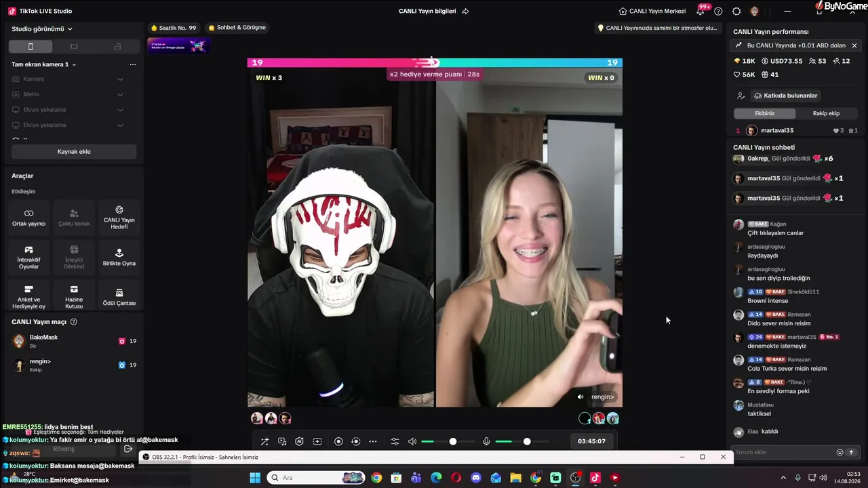
Task: Click the AI tools icon
Action: pyautogui.click(x=299, y=441)
